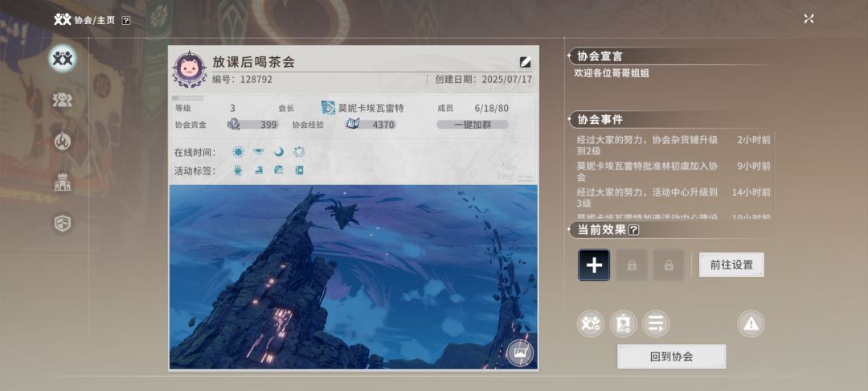This screenshot has width=868, height=391.
Task: Click the second locked effect slot
Action: tap(668, 265)
